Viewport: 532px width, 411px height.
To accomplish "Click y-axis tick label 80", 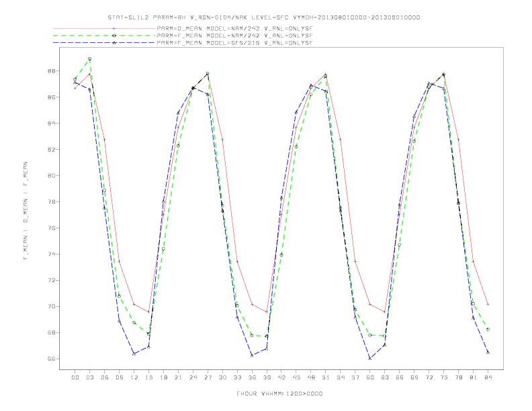I will point(51,176).
